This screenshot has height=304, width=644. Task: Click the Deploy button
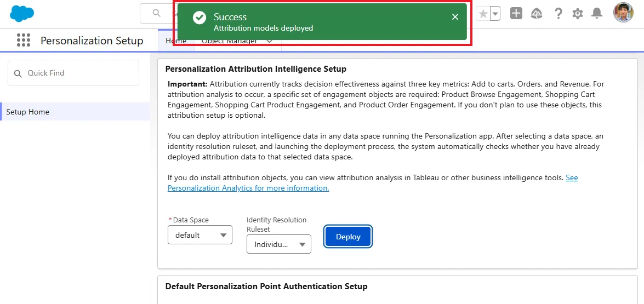(348, 237)
